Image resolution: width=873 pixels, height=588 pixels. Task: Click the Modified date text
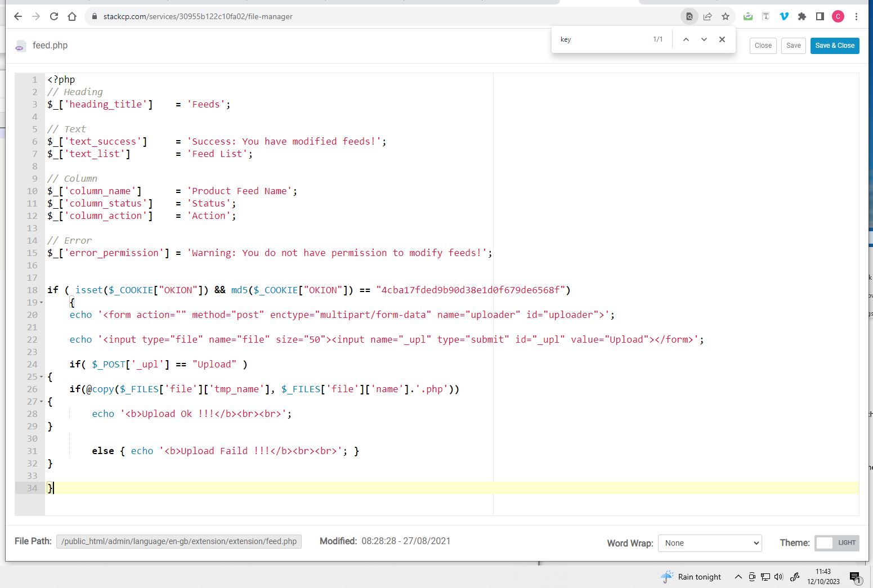click(406, 541)
